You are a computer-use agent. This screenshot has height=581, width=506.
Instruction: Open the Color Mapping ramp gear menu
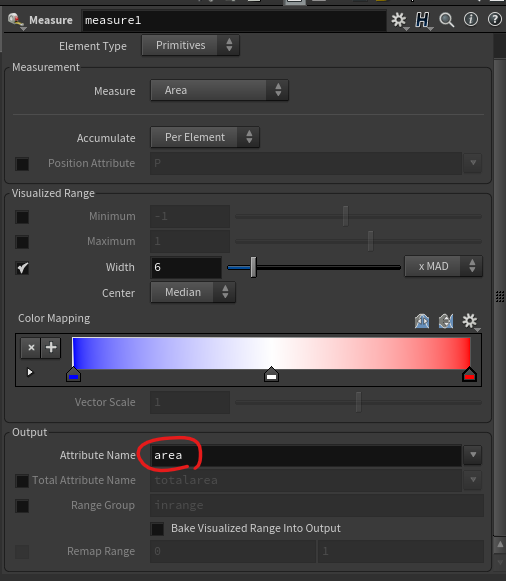[x=470, y=321]
